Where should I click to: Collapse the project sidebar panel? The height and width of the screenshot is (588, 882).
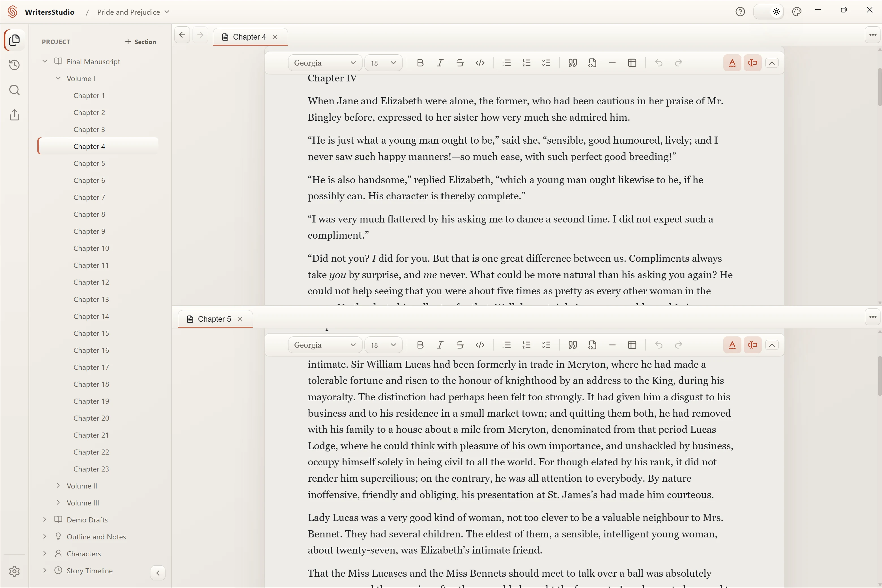coord(158,573)
